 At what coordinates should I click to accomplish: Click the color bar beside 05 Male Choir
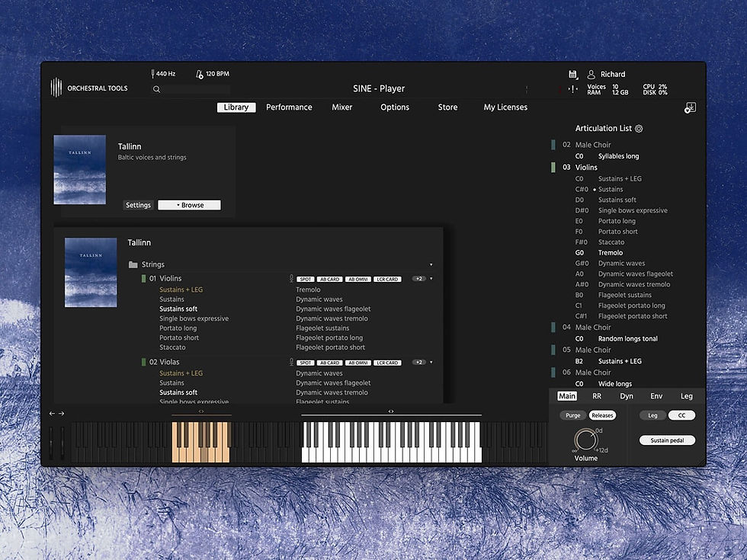[x=553, y=350]
